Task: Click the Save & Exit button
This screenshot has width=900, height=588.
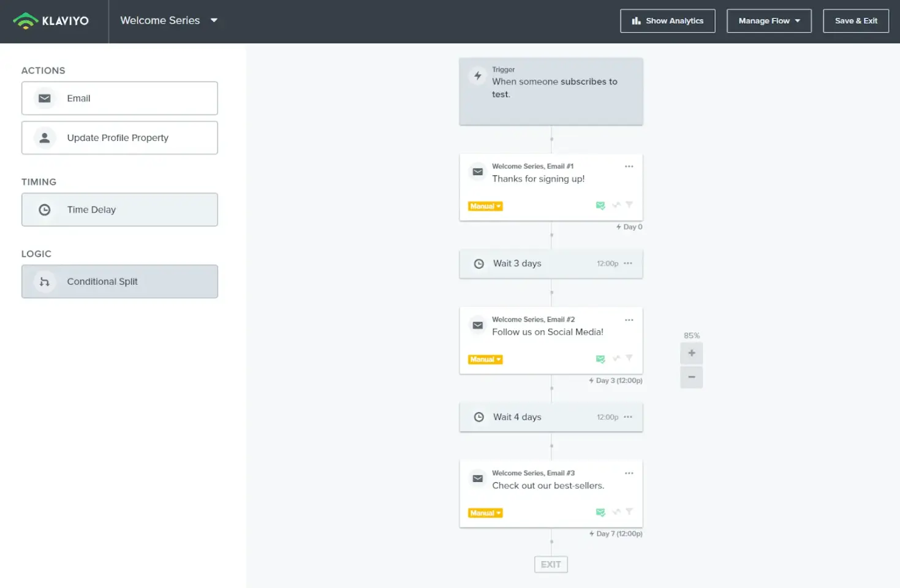Action: click(x=855, y=21)
